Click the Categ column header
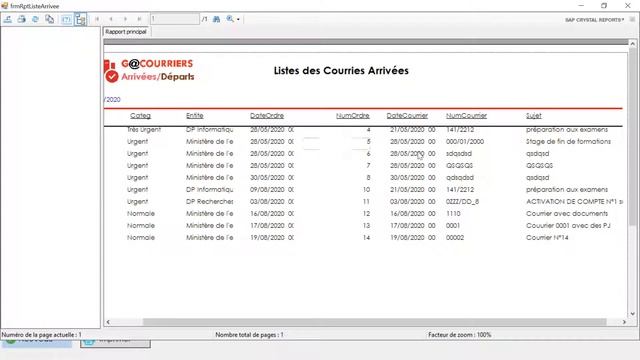Screen dimensions: 640x360 tap(140, 116)
